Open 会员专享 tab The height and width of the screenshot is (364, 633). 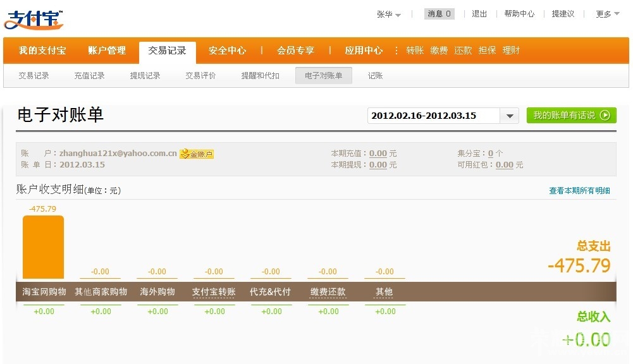[295, 51]
